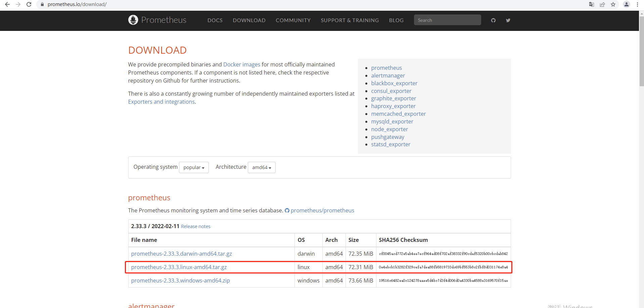Open Exporters and integrations link
This screenshot has width=644, height=308.
click(162, 102)
